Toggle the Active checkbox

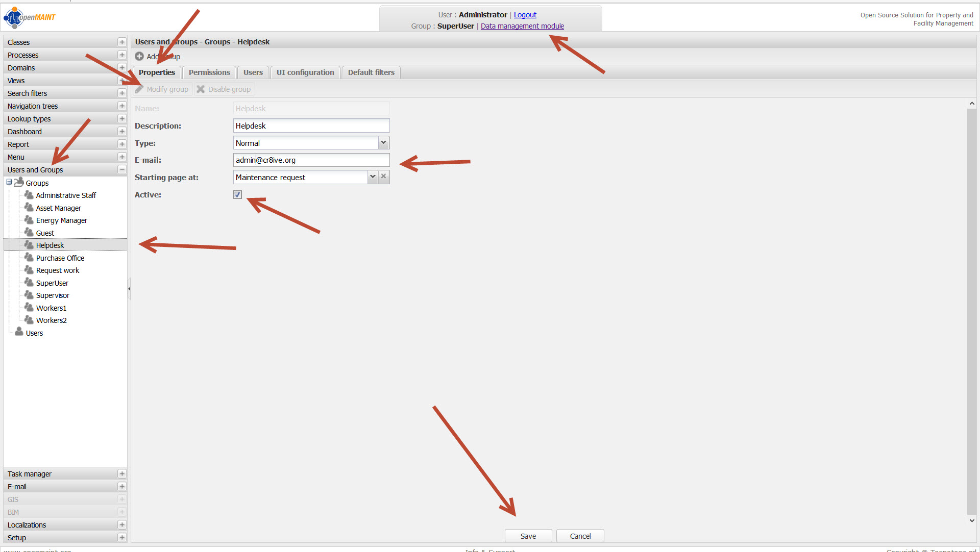(237, 194)
